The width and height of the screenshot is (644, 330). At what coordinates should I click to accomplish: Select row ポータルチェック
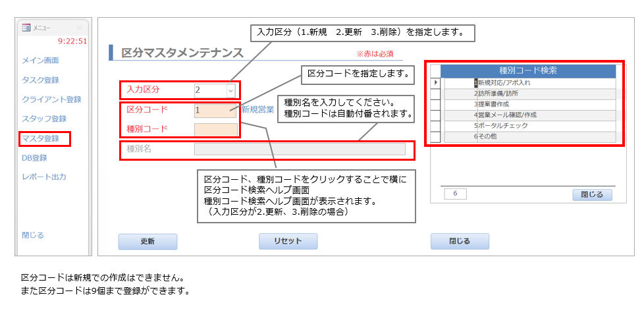click(x=530, y=126)
